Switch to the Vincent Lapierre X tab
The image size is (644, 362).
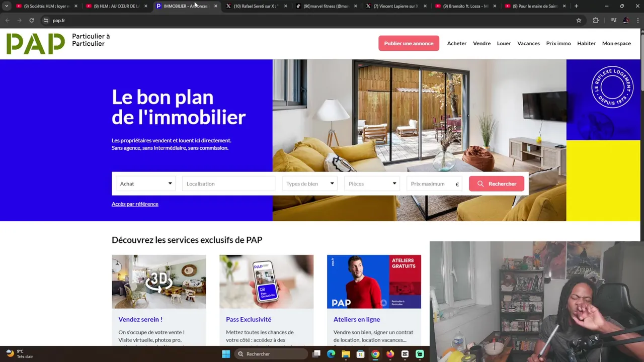pyautogui.click(x=395, y=6)
